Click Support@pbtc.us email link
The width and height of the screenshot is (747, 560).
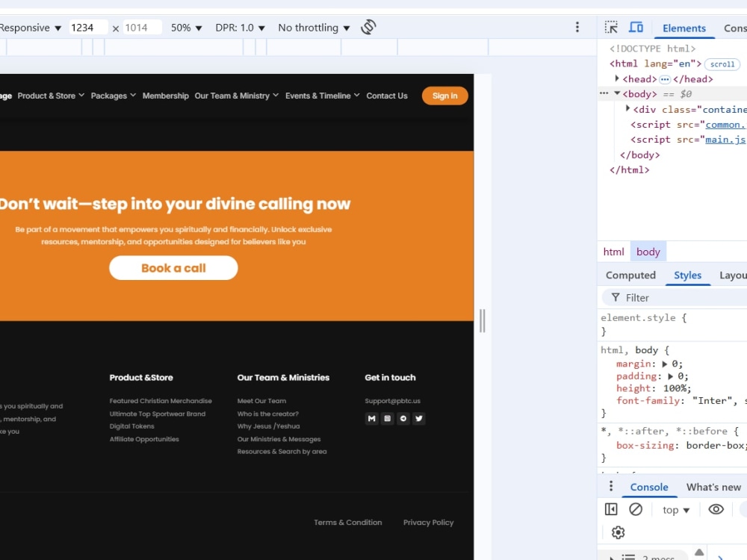pyautogui.click(x=393, y=401)
